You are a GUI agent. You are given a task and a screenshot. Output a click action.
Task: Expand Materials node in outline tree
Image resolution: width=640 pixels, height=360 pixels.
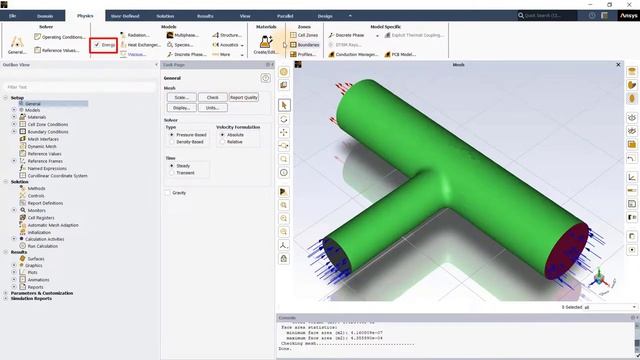point(14,117)
